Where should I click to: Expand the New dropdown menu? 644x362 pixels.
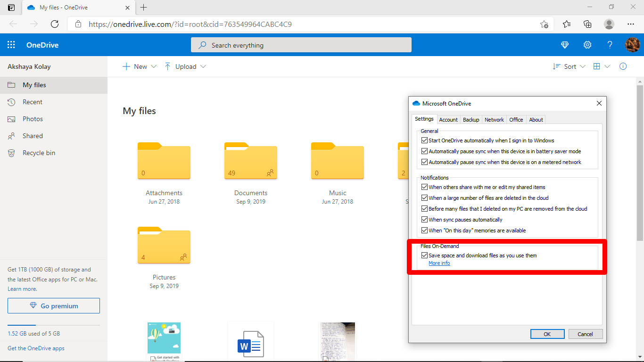click(139, 66)
